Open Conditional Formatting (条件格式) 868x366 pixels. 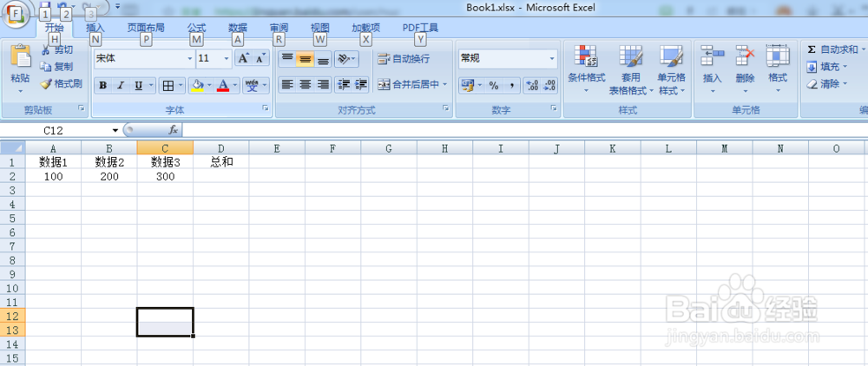tap(586, 69)
